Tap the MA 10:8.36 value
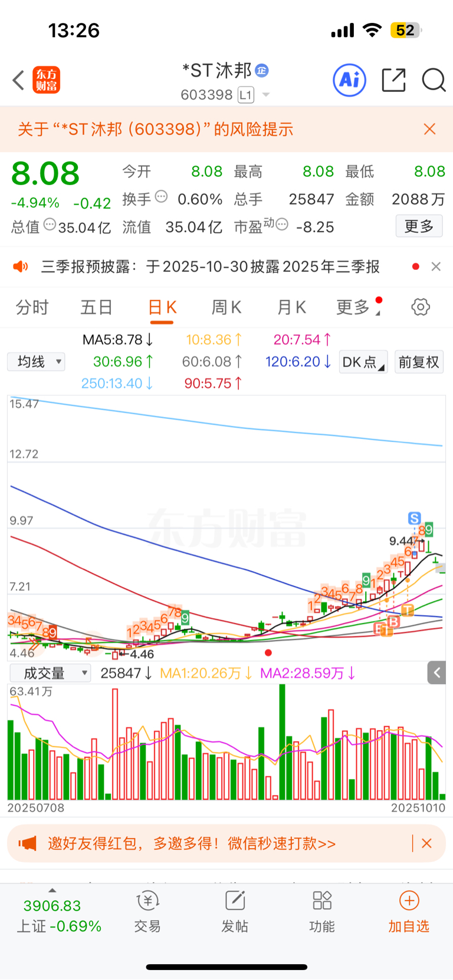This screenshot has width=453, height=980. tap(214, 340)
